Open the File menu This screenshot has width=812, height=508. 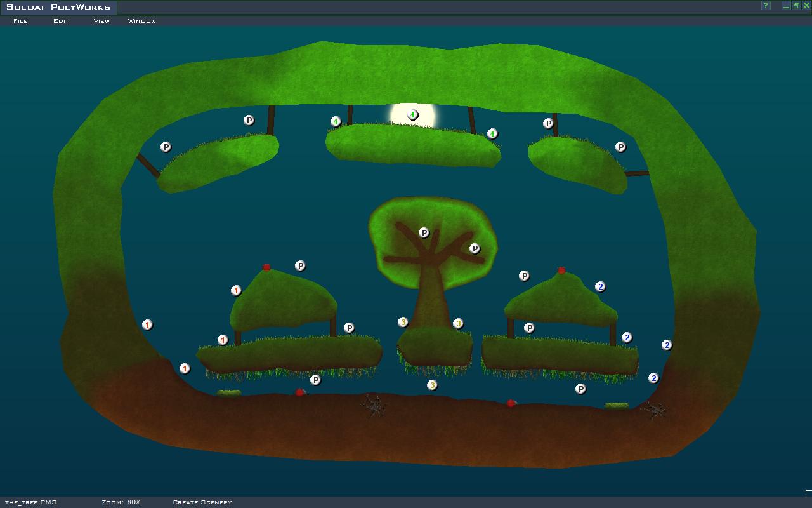20,21
